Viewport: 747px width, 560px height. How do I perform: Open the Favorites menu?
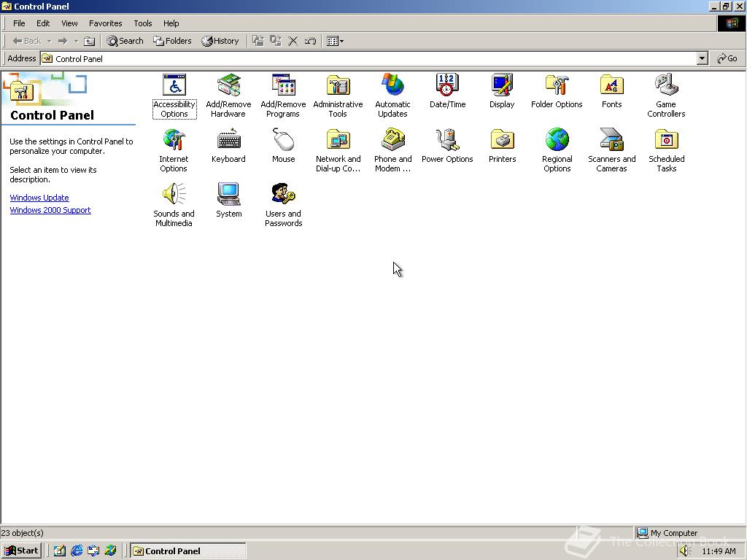(x=105, y=23)
